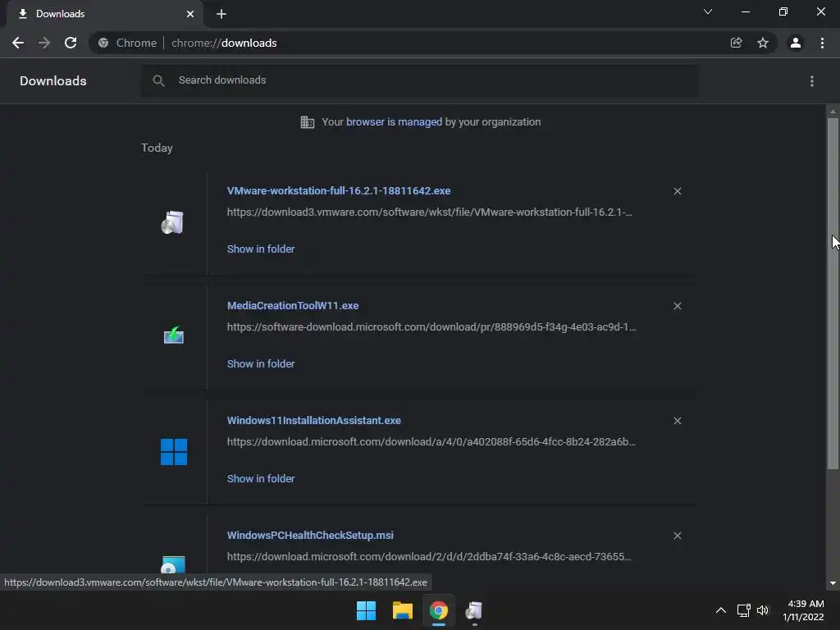Click the MediaCreationTool file icon
Viewport: 840px width, 630px height.
pyautogui.click(x=174, y=336)
